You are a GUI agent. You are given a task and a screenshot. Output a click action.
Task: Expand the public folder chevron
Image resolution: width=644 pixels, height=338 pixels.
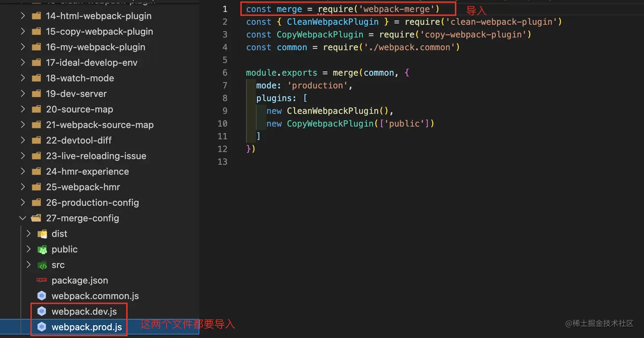point(29,249)
